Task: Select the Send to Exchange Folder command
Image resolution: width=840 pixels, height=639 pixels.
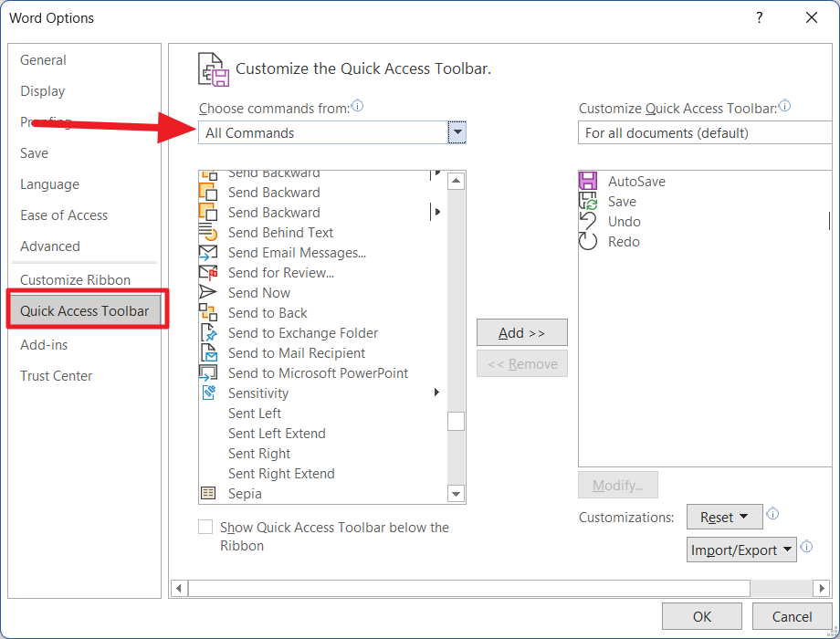Action: (x=302, y=332)
